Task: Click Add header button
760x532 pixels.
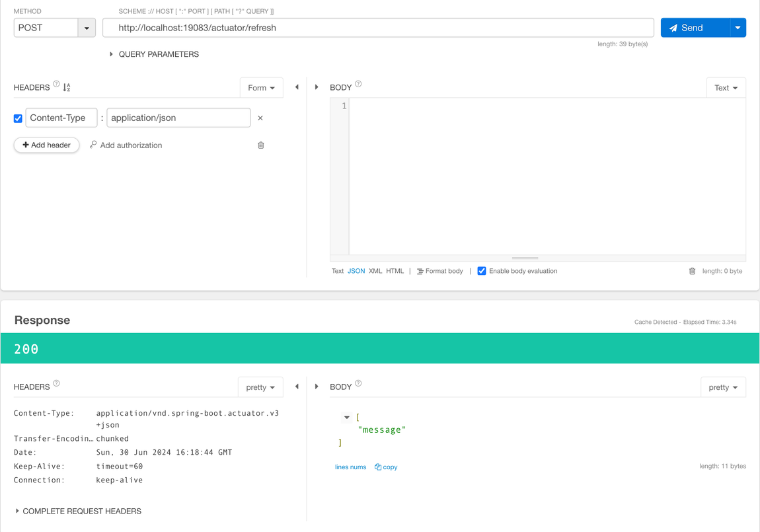Action: coord(46,145)
